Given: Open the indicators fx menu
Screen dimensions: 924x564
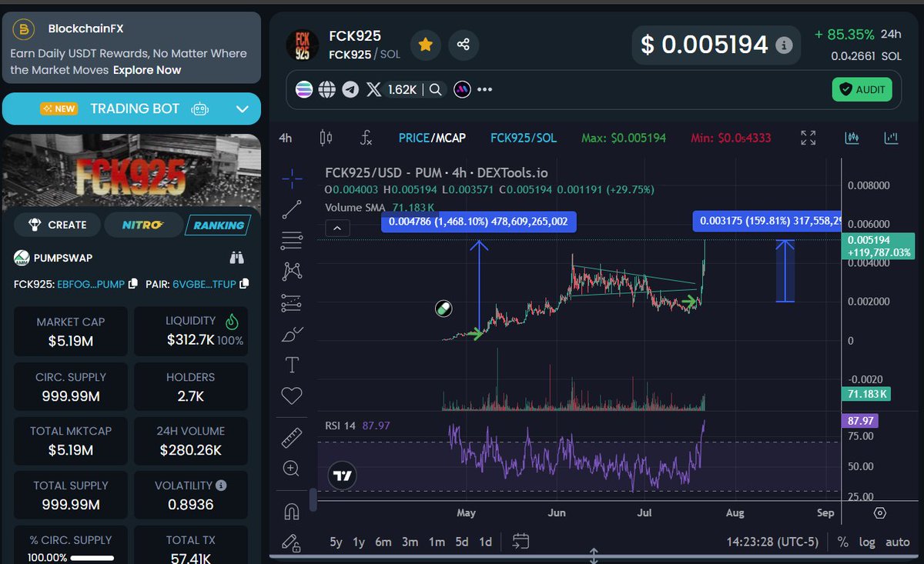Looking at the screenshot, I should coord(367,138).
